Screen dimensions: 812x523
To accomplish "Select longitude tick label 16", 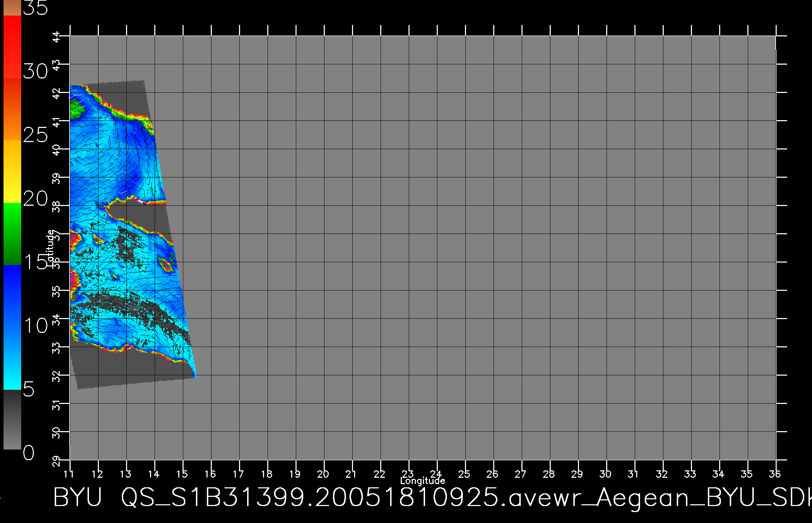I will [x=210, y=474].
